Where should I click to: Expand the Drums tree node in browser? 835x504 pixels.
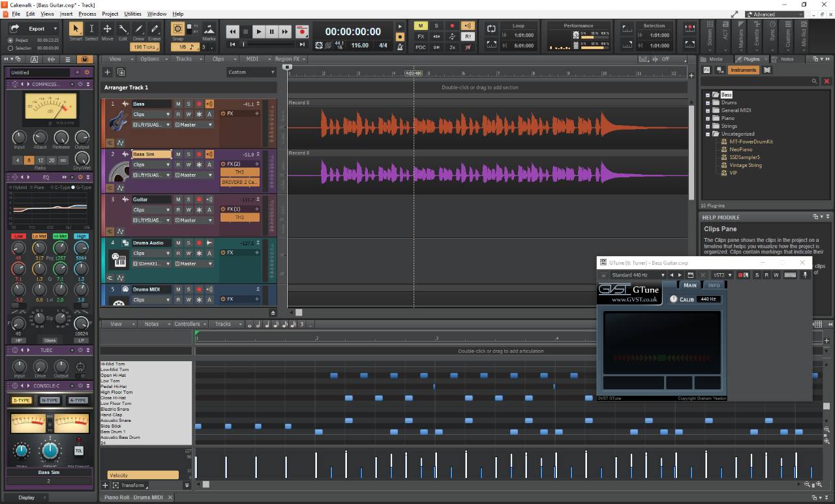point(708,102)
